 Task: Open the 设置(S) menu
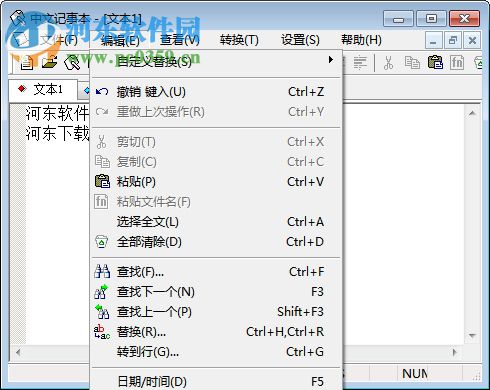[300, 40]
